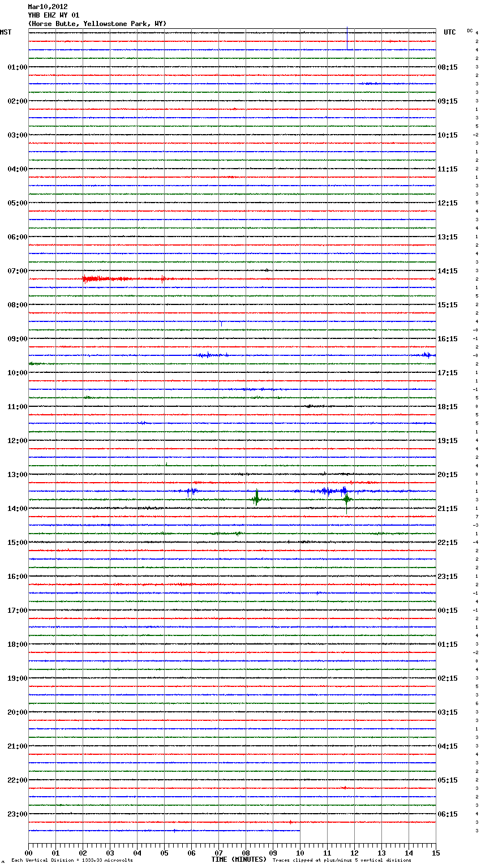Viewport: 481px width, 868px height.
Task: Select the 05:00 MST time label
Action: 18,203
